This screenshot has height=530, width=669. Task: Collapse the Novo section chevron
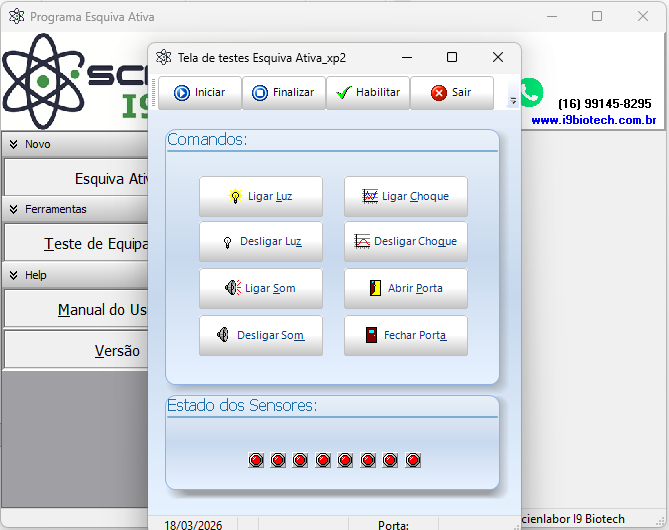point(13,144)
